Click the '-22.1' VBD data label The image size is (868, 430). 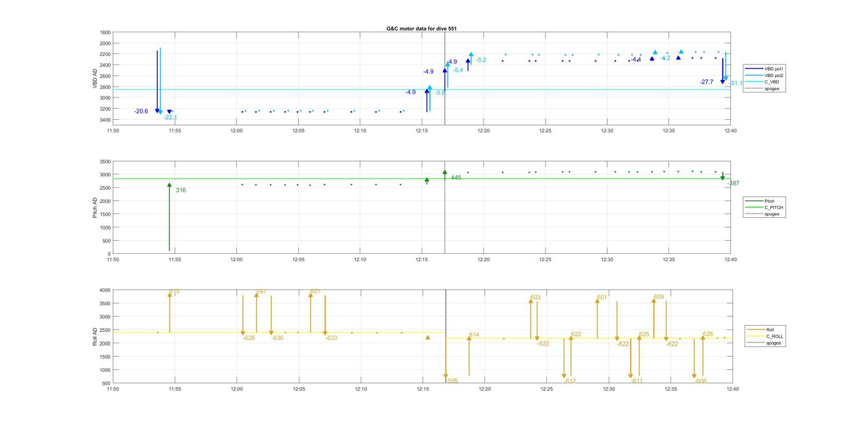point(170,117)
